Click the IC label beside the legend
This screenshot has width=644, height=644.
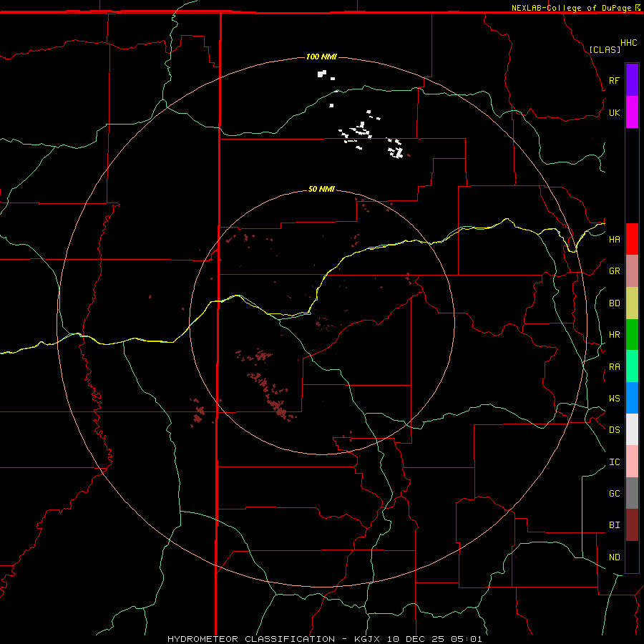coord(614,462)
